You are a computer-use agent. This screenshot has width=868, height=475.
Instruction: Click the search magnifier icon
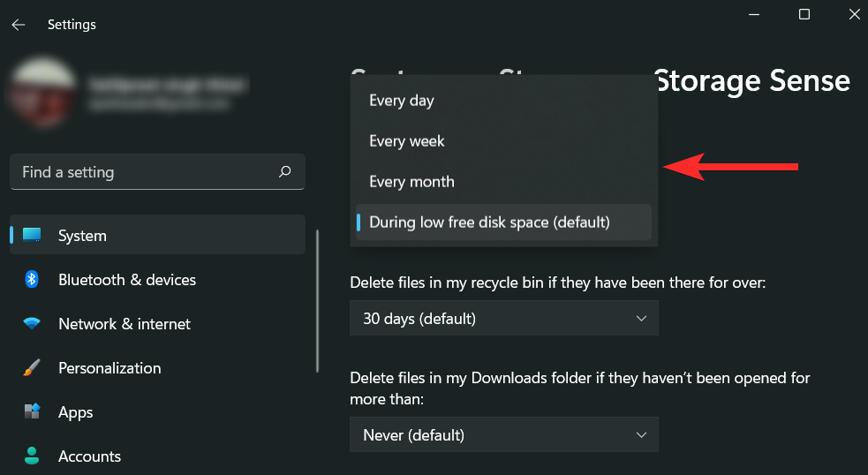click(x=285, y=172)
